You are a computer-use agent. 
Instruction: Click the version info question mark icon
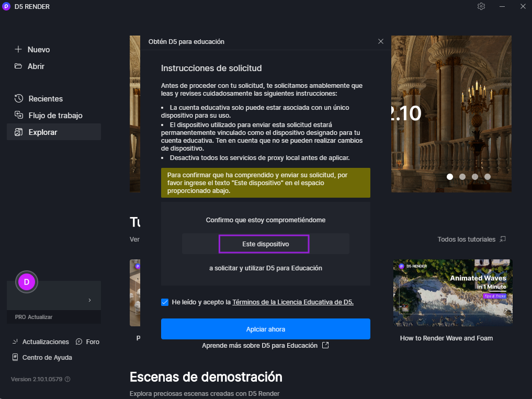67,379
